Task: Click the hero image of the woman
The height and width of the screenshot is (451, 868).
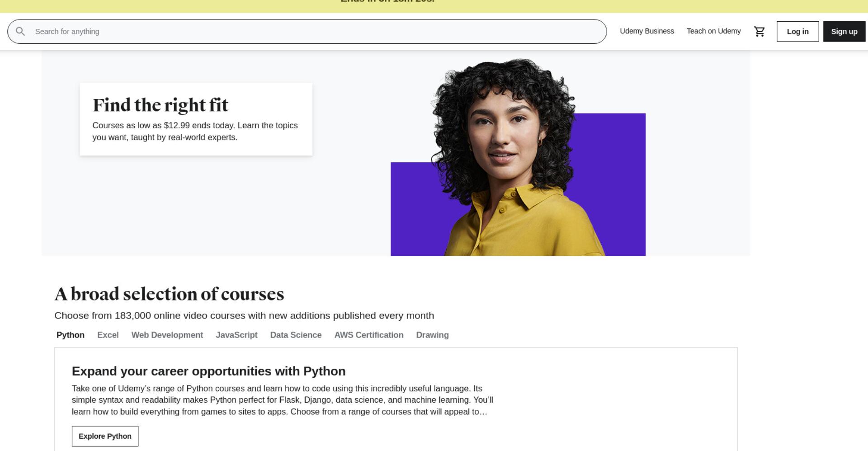Action: pyautogui.click(x=518, y=157)
